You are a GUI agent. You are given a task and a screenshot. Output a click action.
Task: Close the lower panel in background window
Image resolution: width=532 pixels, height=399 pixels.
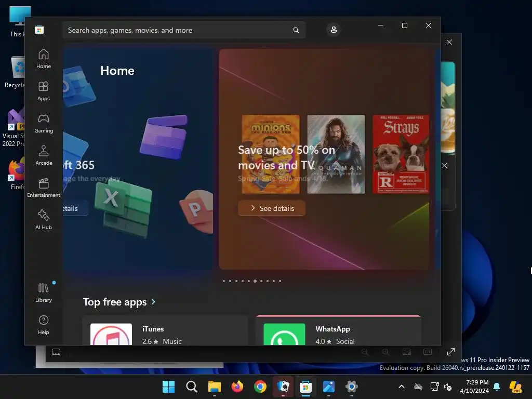click(445, 166)
